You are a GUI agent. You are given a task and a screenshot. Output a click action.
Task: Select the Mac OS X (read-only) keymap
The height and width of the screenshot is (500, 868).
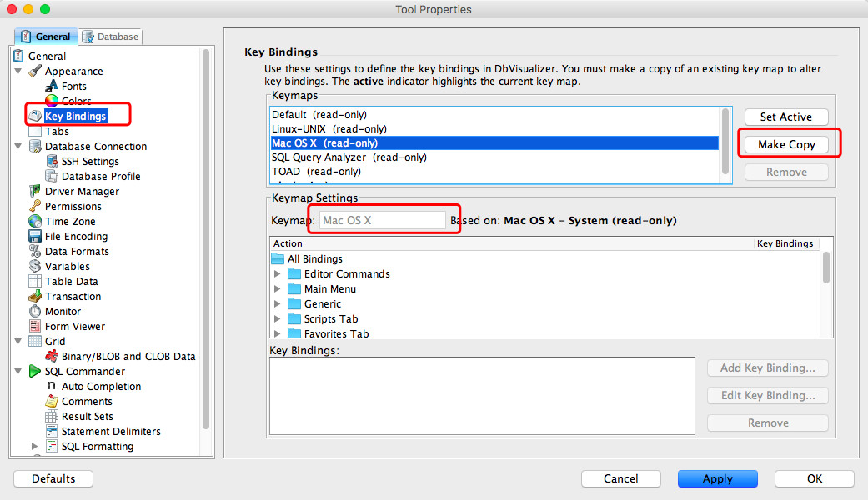pos(494,142)
